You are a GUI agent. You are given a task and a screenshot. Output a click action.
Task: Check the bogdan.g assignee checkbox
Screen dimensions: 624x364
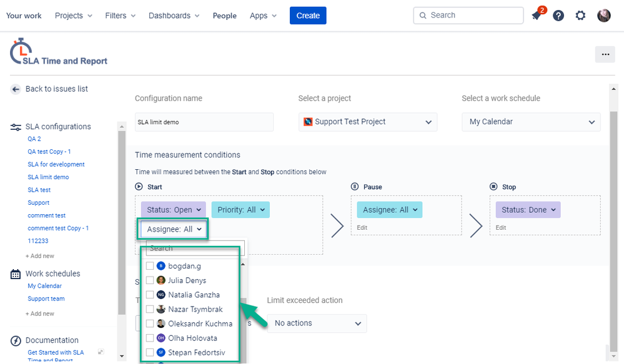tap(150, 266)
